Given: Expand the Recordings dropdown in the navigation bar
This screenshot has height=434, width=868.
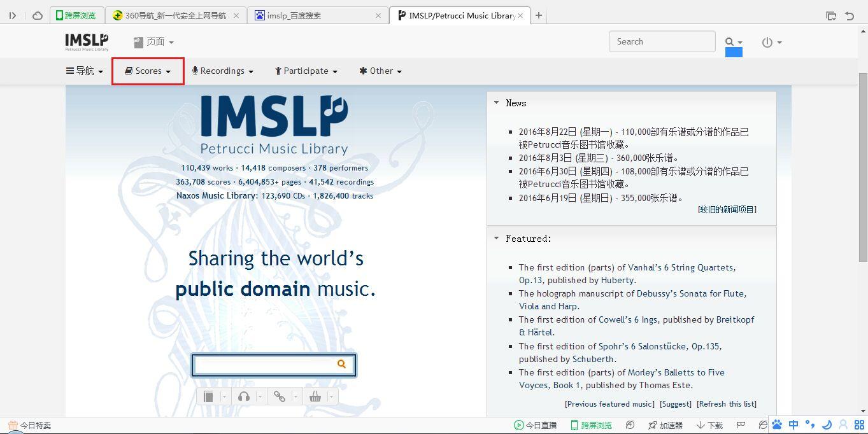Looking at the screenshot, I should pos(222,71).
